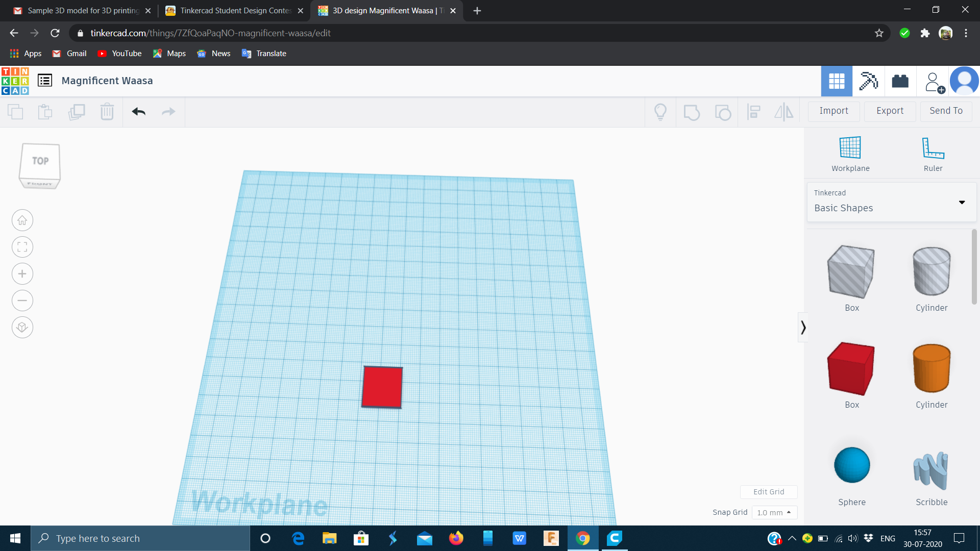Click the TOP view navigator
Image resolution: width=980 pixels, height=551 pixels.
point(39,160)
